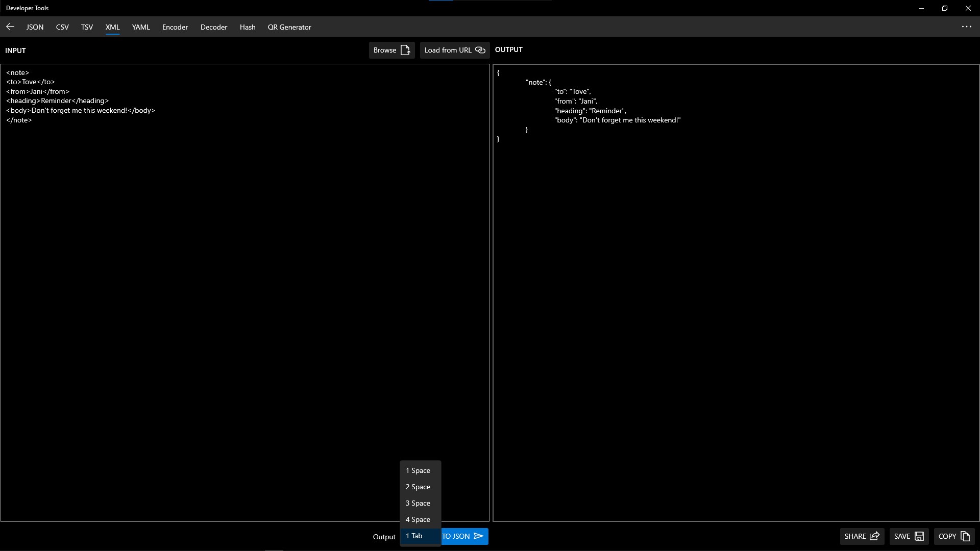The height and width of the screenshot is (551, 980).
Task: Open the YAML tab
Action: [141, 27]
